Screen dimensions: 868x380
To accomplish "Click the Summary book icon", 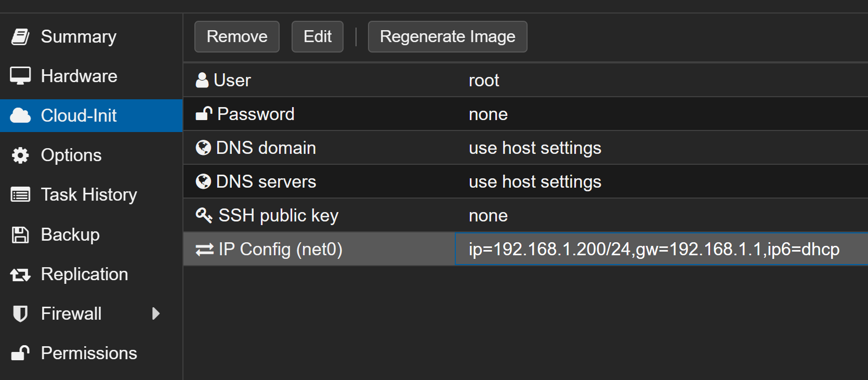I will click(x=20, y=37).
